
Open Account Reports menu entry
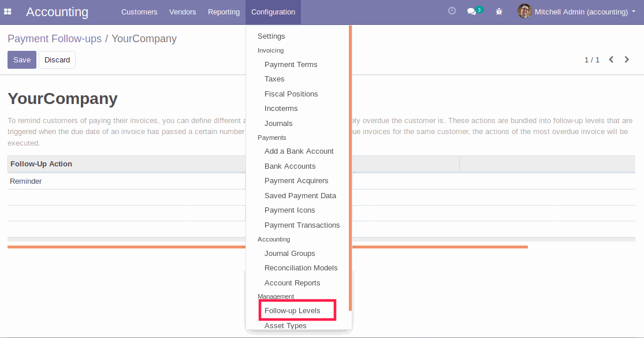coord(292,283)
